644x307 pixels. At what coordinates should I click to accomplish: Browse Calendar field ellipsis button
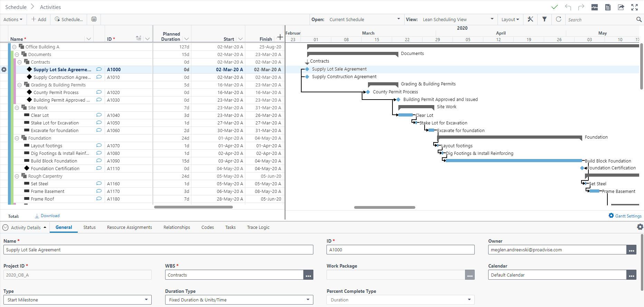(632, 275)
